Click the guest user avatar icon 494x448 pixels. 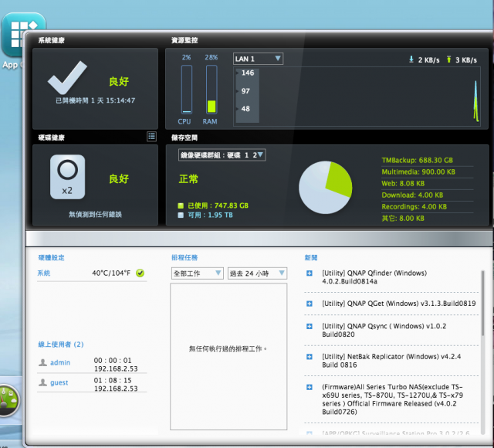point(42,382)
